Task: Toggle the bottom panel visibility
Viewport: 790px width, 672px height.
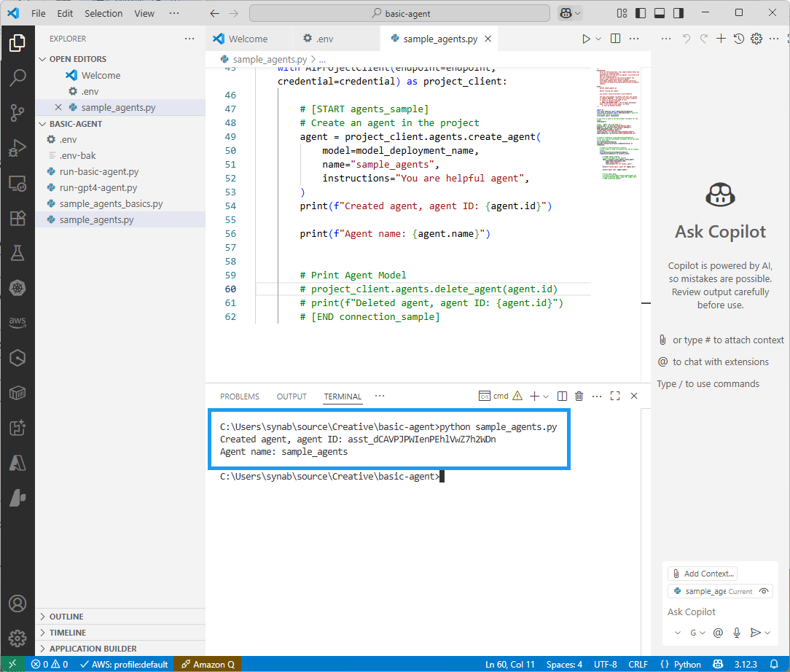Action: [x=660, y=13]
